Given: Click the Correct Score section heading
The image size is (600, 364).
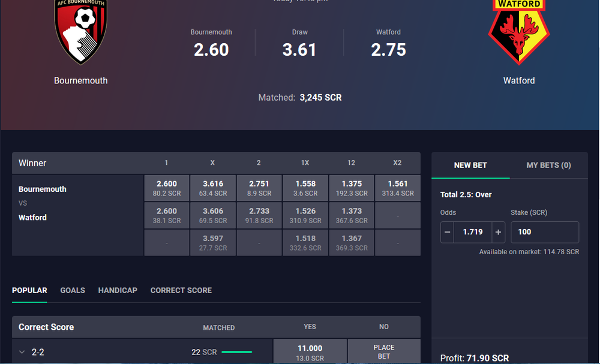Looking at the screenshot, I should (46, 327).
